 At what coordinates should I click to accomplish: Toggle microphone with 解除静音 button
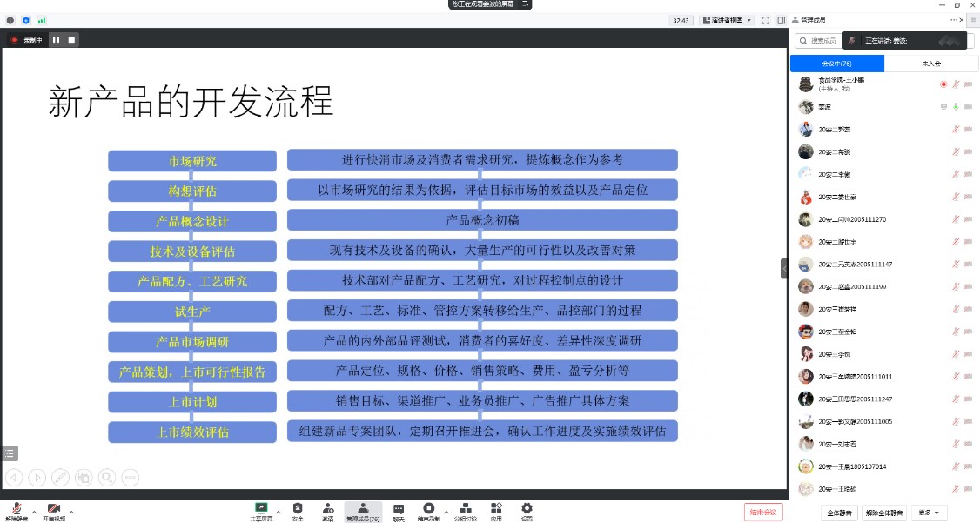(x=16, y=511)
